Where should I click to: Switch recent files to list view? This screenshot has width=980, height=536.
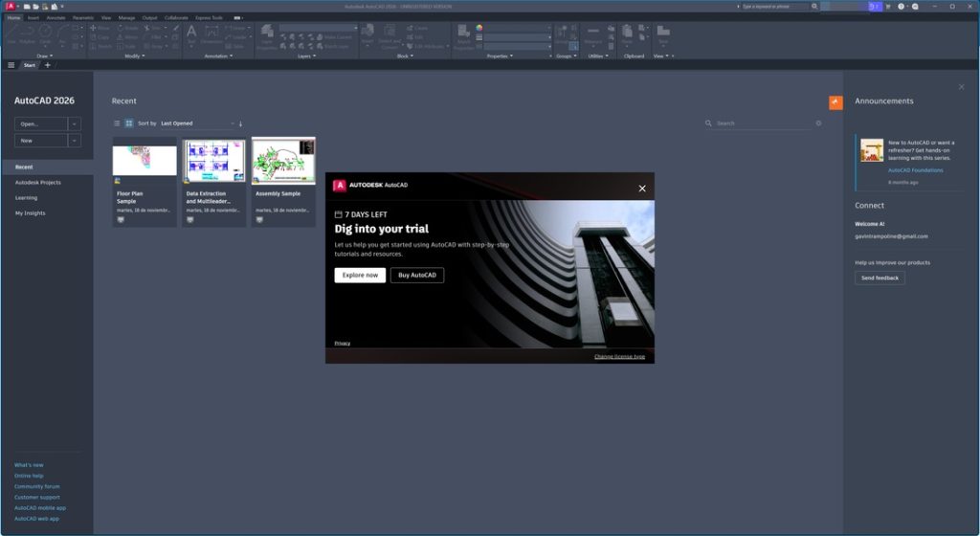tap(117, 123)
